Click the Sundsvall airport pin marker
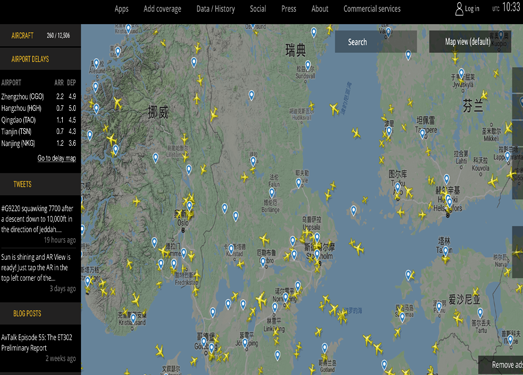This screenshot has height=375, width=523. [308, 65]
